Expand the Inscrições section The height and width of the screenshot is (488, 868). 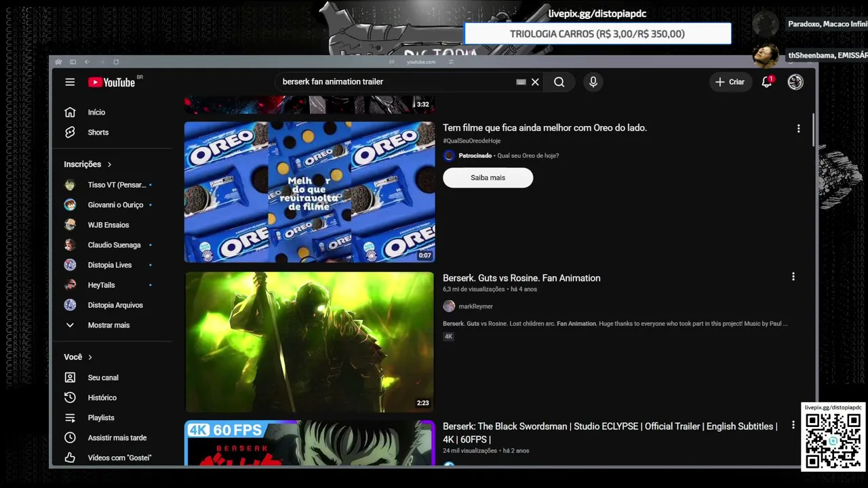(x=87, y=164)
